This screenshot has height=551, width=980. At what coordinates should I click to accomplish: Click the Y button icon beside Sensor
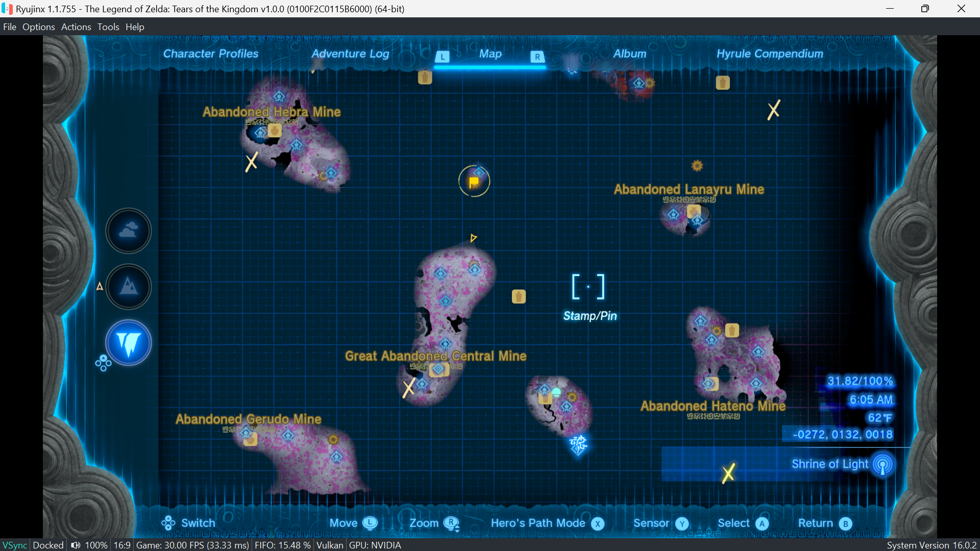point(682,524)
